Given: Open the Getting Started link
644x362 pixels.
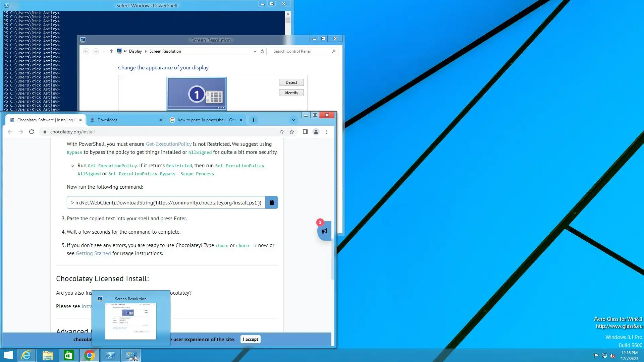Looking at the screenshot, I should click(93, 253).
